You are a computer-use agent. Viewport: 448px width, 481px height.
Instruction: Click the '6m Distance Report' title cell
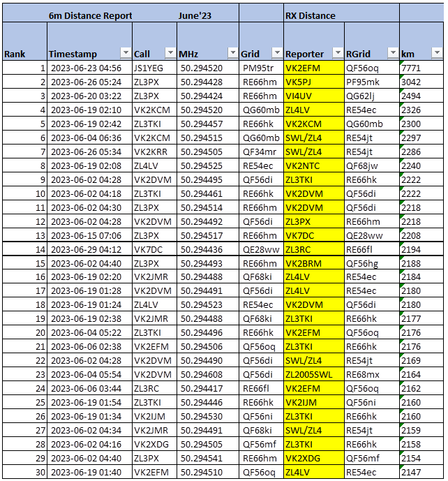click(89, 15)
